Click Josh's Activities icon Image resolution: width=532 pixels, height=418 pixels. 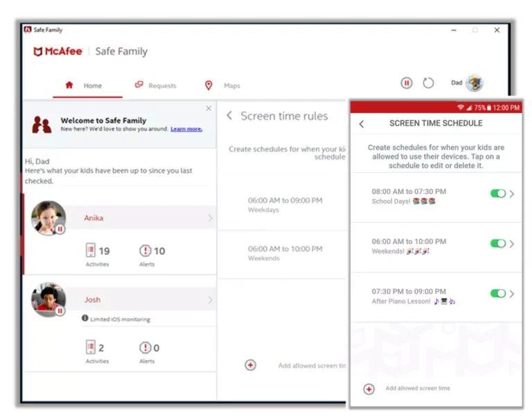tap(90, 347)
